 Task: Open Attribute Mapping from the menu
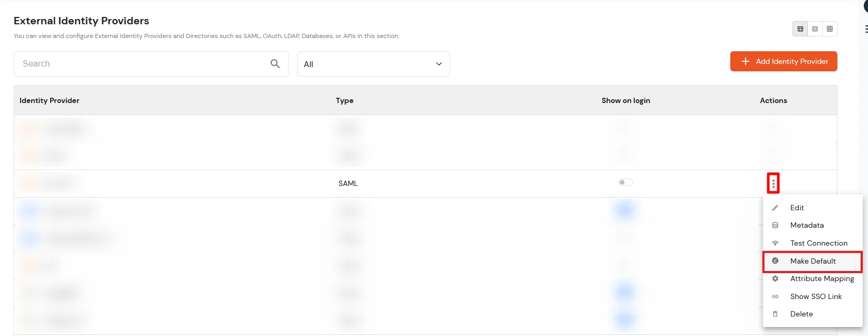pos(813,278)
